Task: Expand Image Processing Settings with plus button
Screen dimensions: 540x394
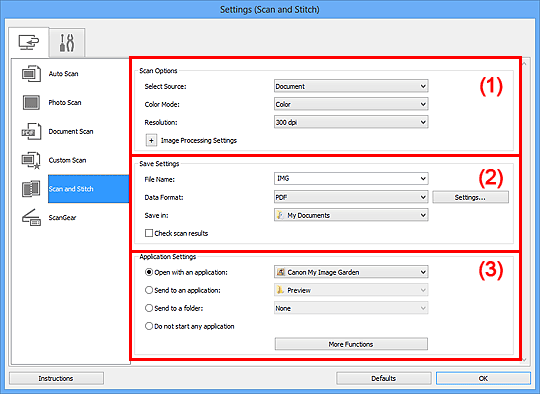Action: 151,141
